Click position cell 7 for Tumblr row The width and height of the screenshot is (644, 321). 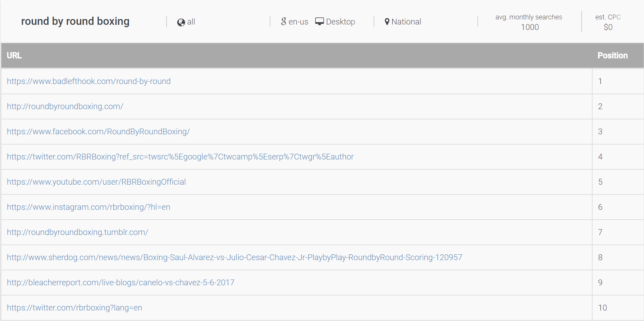point(618,232)
